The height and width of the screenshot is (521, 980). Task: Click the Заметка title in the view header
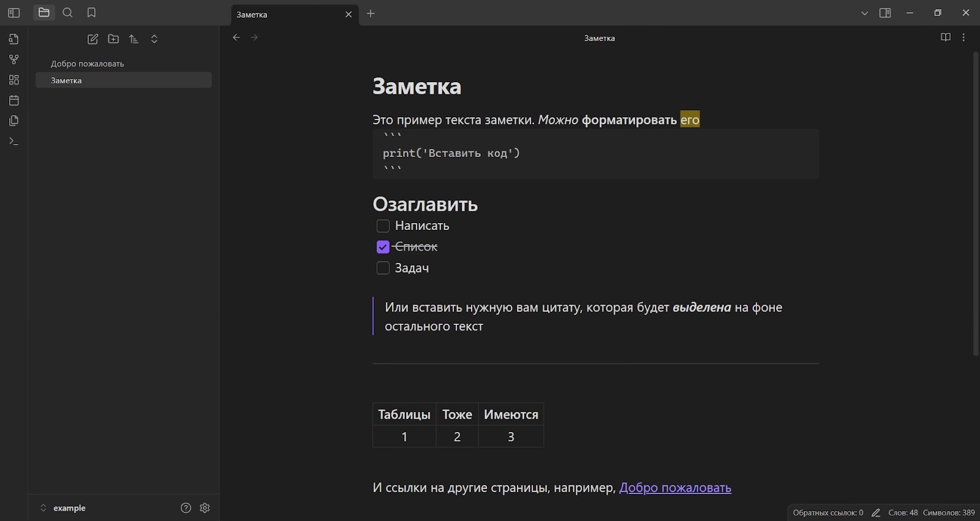click(x=600, y=38)
